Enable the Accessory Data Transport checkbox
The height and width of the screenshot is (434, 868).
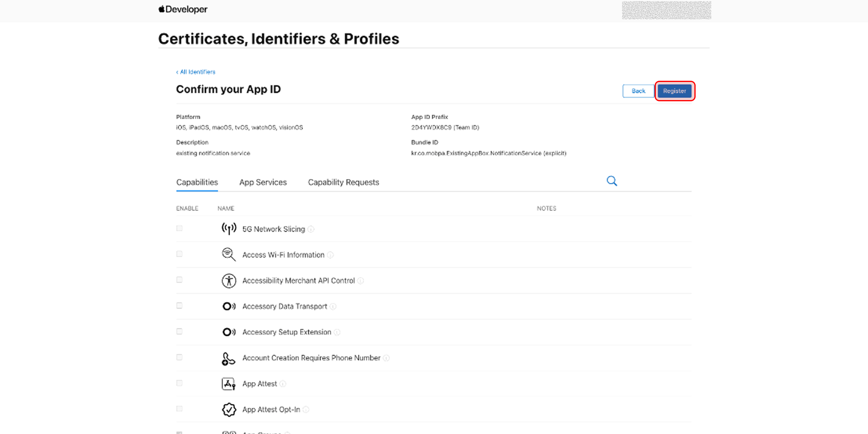[179, 306]
